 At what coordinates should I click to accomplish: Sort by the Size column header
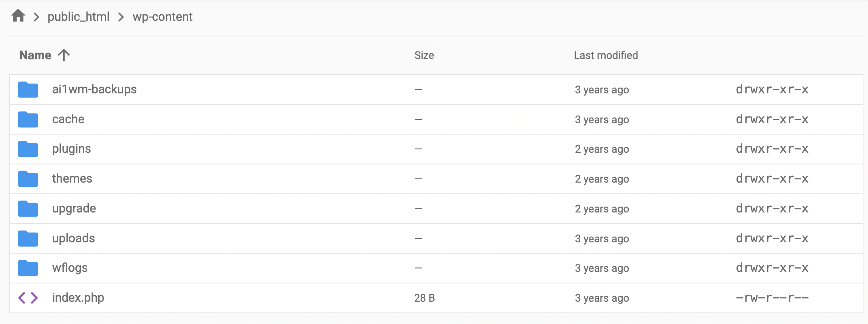424,55
